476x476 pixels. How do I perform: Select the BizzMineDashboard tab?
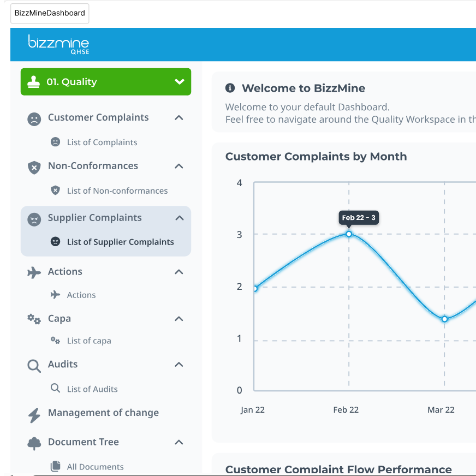(50, 13)
